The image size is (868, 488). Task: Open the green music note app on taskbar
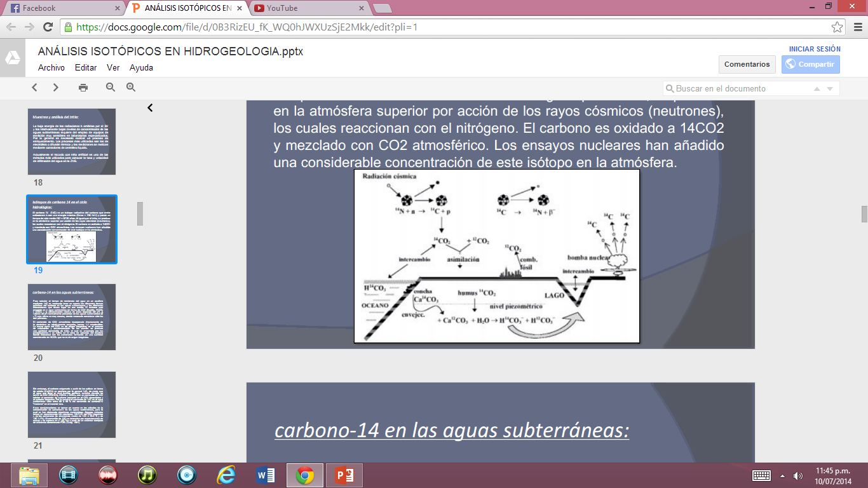point(147,475)
